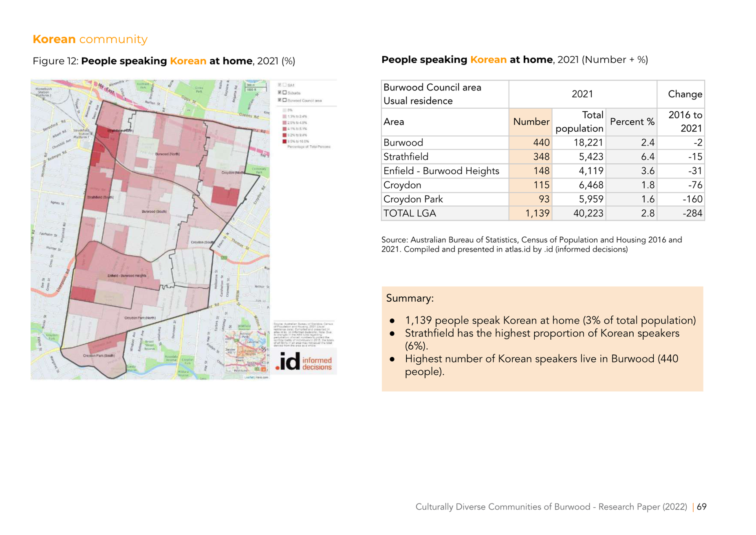Click the 1.3% to 2.4% legend swatch
This screenshot has height=535, width=756.
pos(284,116)
